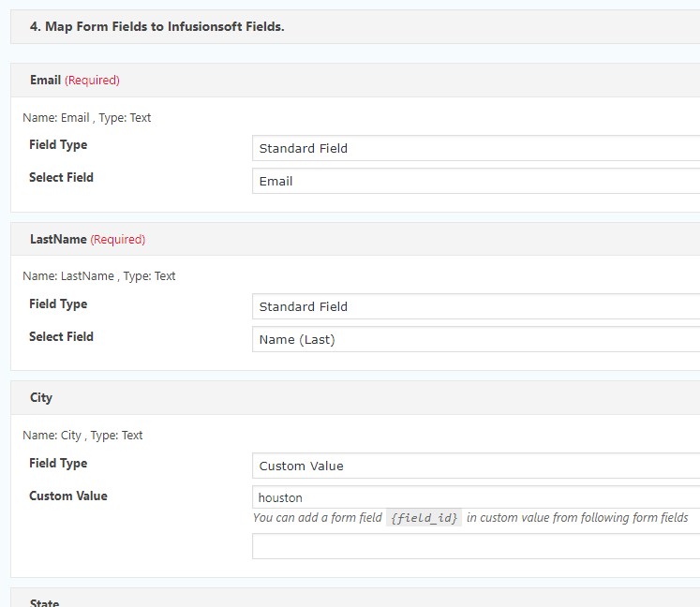Viewport: 700px width, 607px height.
Task: Click the Select Field label in Email section
Action: point(62,178)
